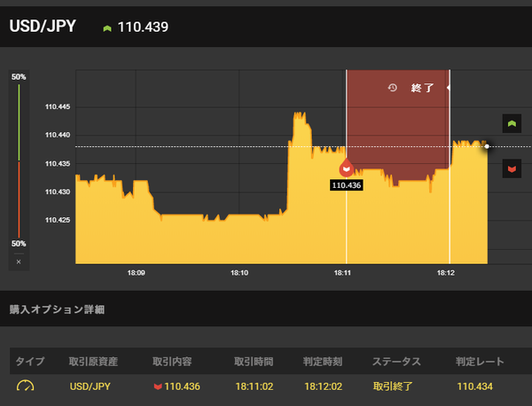Click the 110.425 price axis label

(x=58, y=220)
